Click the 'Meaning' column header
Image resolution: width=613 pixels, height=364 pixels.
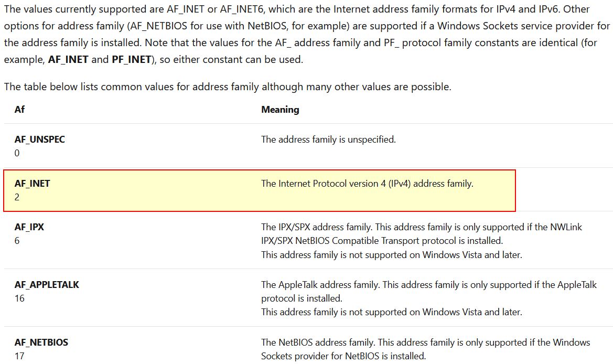(x=280, y=110)
